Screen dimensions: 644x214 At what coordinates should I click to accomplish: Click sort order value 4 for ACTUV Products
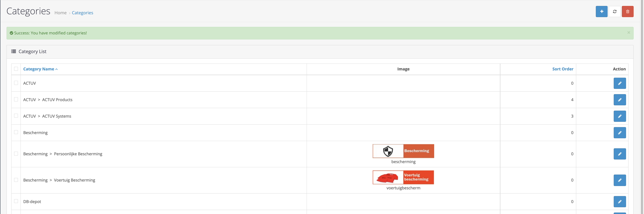click(572, 100)
